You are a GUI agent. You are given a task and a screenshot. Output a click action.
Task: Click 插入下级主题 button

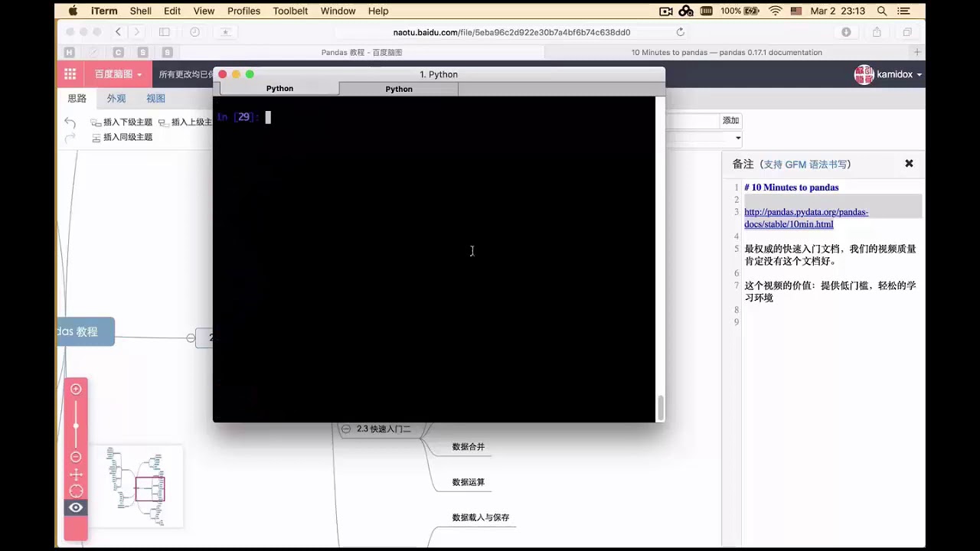tap(122, 122)
